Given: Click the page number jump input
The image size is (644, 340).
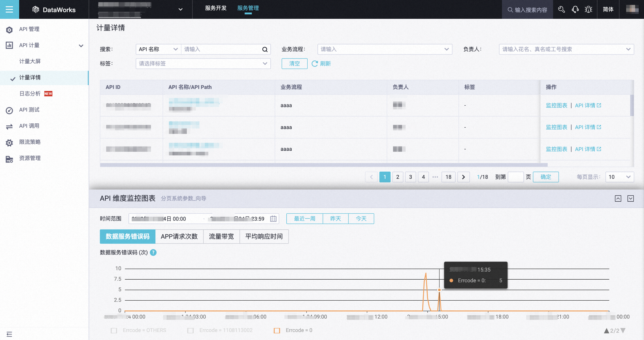Looking at the screenshot, I should point(516,177).
